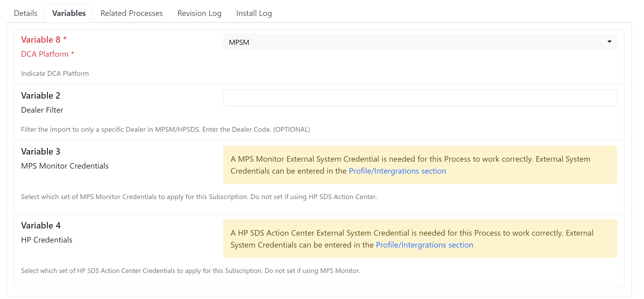Open Profile/Intergrations link in HP SDS notice
This screenshot has height=299, width=644.
pos(424,245)
